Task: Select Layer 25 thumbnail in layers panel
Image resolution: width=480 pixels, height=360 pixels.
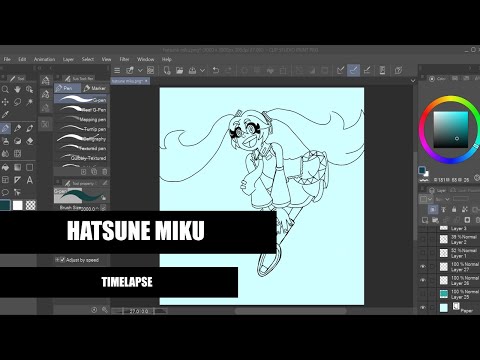Action: 444,294
